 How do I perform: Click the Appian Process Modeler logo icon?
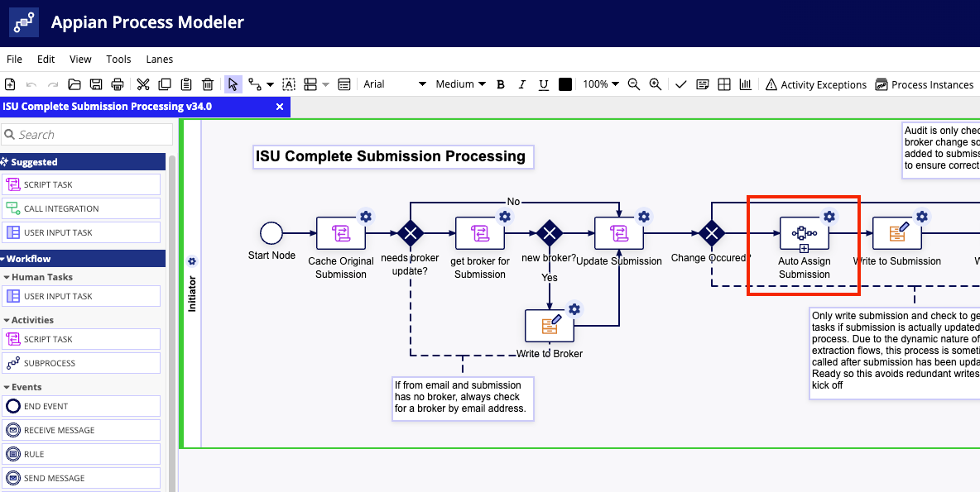[x=24, y=23]
